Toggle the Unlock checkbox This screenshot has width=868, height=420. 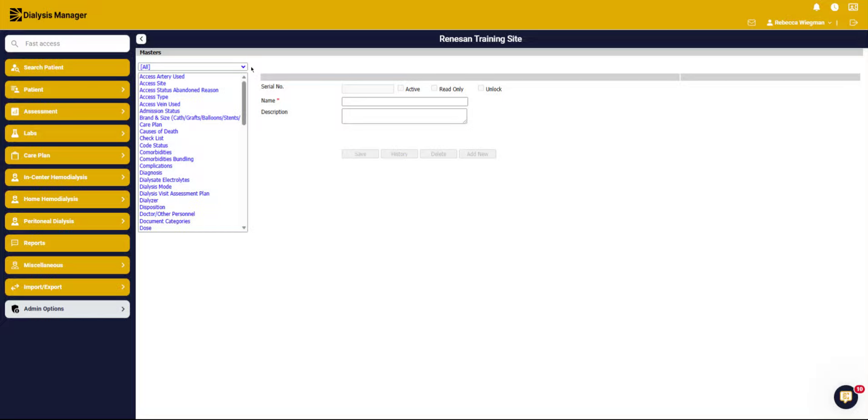(x=481, y=88)
